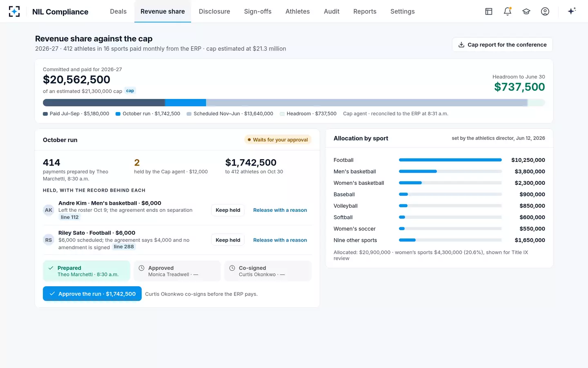This screenshot has width=588, height=368.
Task: Download the cap report for the conference
Action: [x=502, y=45]
